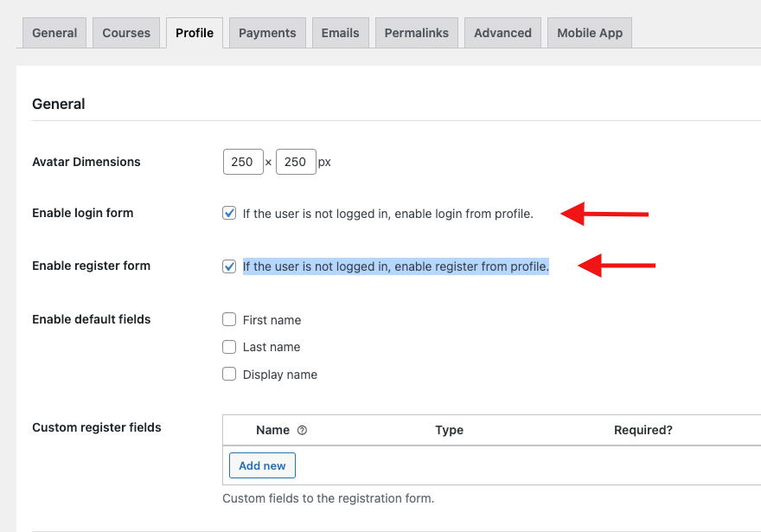
Task: Click the Add new button
Action: [262, 465]
